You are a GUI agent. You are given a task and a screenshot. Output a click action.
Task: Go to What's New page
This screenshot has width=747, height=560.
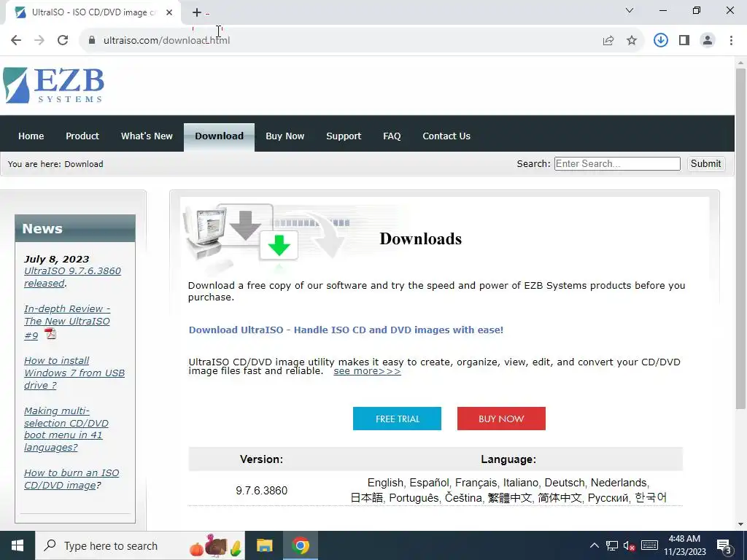click(x=147, y=136)
